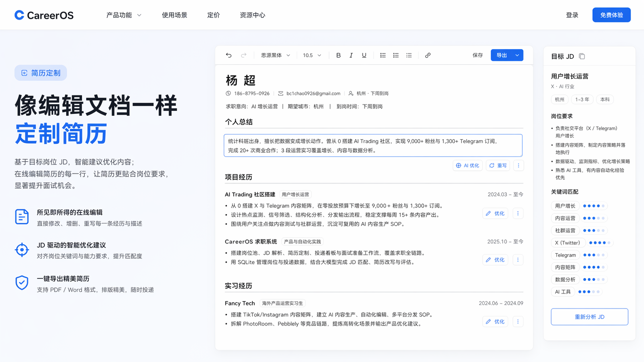Open more options for AI Trading project
This screenshot has width=644, height=362.
[x=518, y=213]
